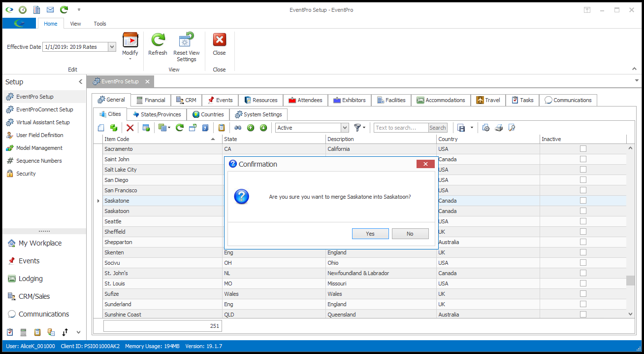Click the green refresh arrow in the grid toolbar
The width and height of the screenshot is (644, 354).
[x=180, y=128]
